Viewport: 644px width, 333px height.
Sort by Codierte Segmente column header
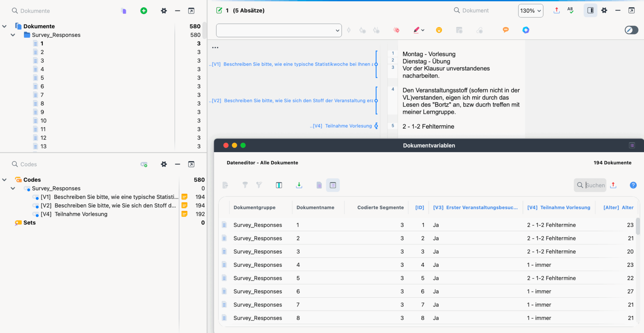pyautogui.click(x=380, y=208)
